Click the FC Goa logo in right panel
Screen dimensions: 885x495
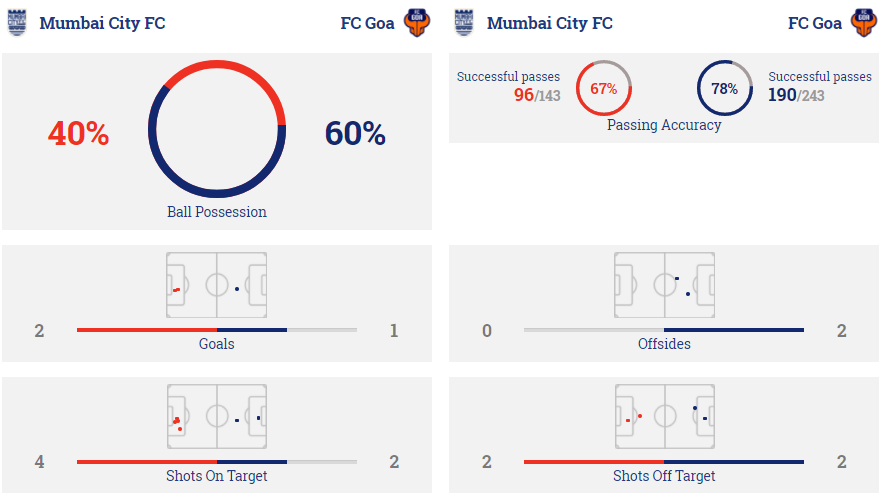pos(864,23)
